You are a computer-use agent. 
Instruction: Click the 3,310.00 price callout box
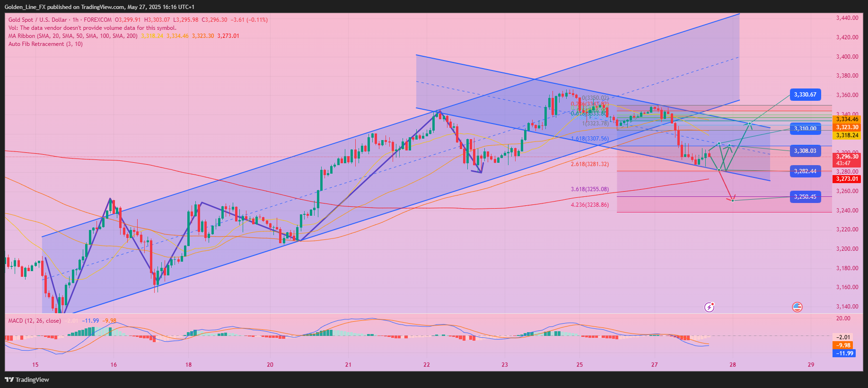click(x=805, y=128)
